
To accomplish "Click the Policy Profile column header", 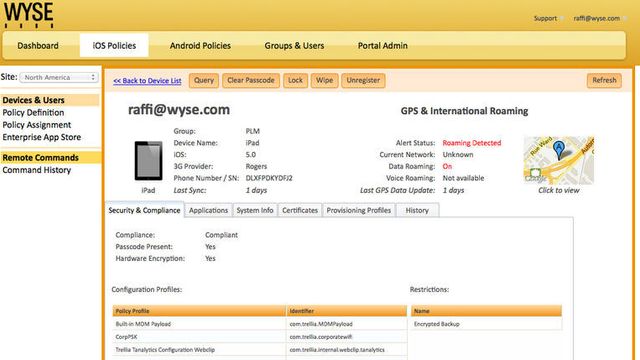I will pos(199,311).
